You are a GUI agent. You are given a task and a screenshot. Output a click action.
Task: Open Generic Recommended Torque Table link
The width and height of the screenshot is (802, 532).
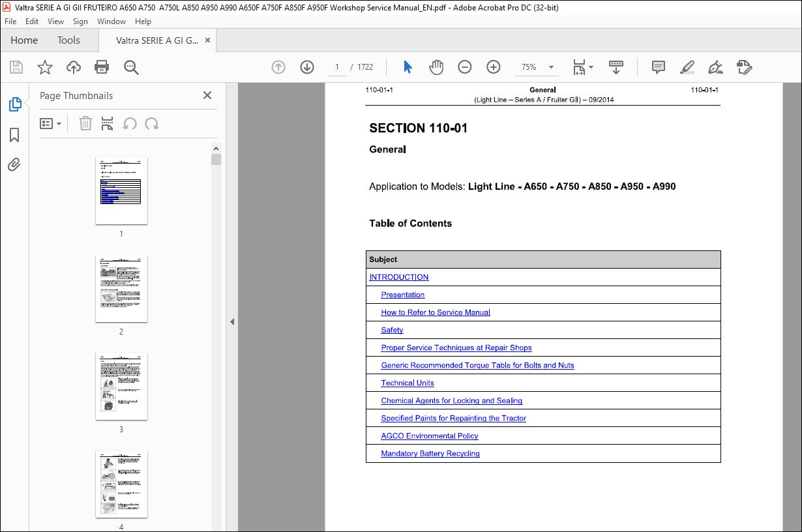pyautogui.click(x=477, y=365)
